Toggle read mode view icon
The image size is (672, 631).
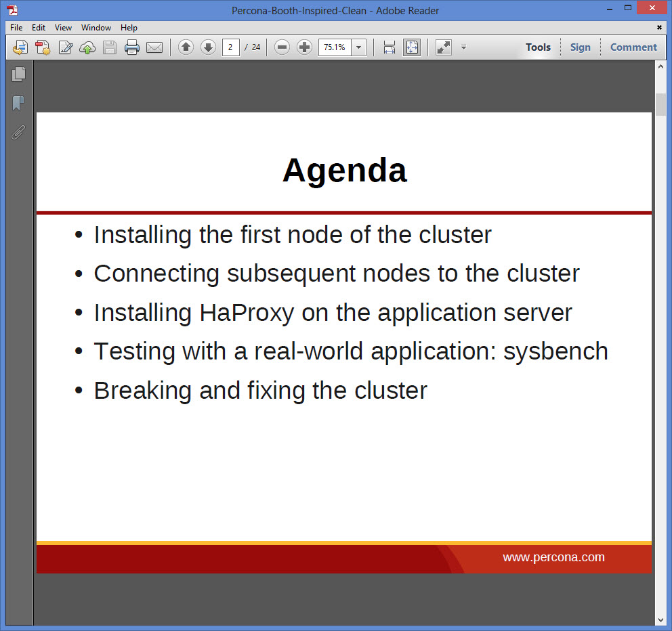point(444,47)
